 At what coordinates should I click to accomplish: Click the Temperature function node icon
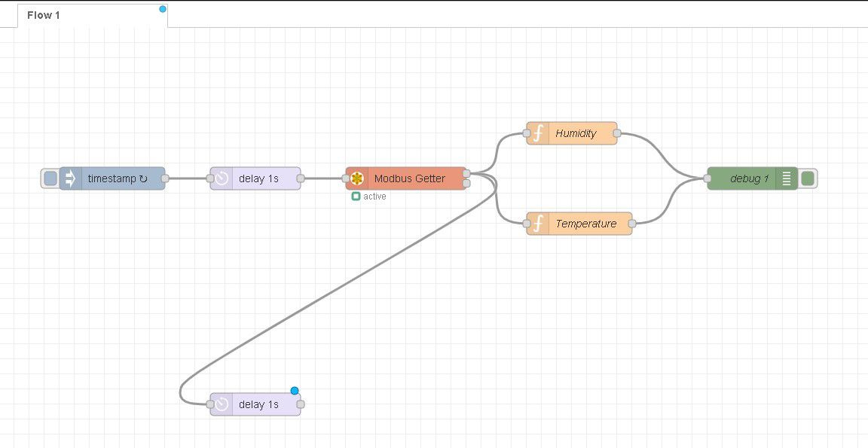pos(538,224)
